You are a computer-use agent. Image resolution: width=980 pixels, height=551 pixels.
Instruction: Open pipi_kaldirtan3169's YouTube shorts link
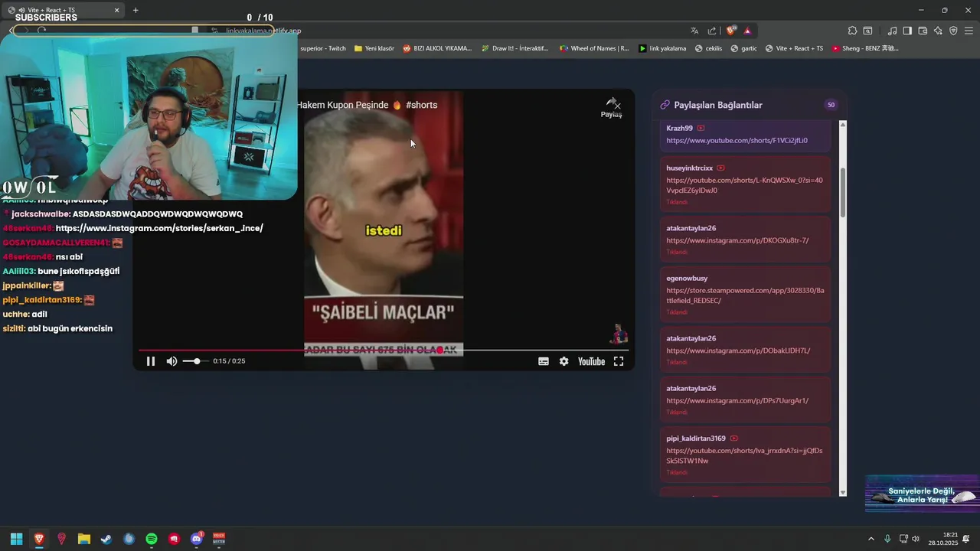pyautogui.click(x=744, y=455)
